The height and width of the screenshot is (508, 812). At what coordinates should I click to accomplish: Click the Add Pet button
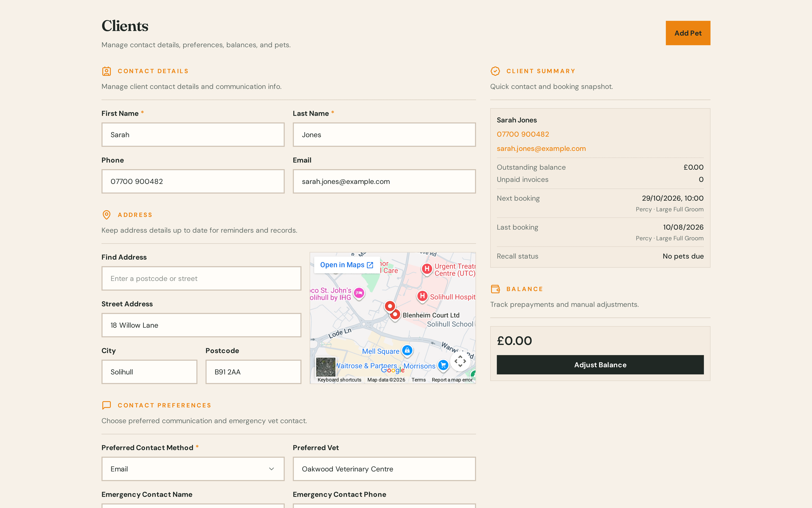click(x=688, y=33)
